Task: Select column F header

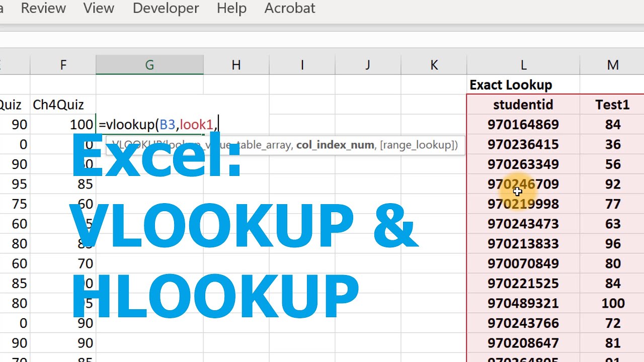Action: click(x=63, y=65)
